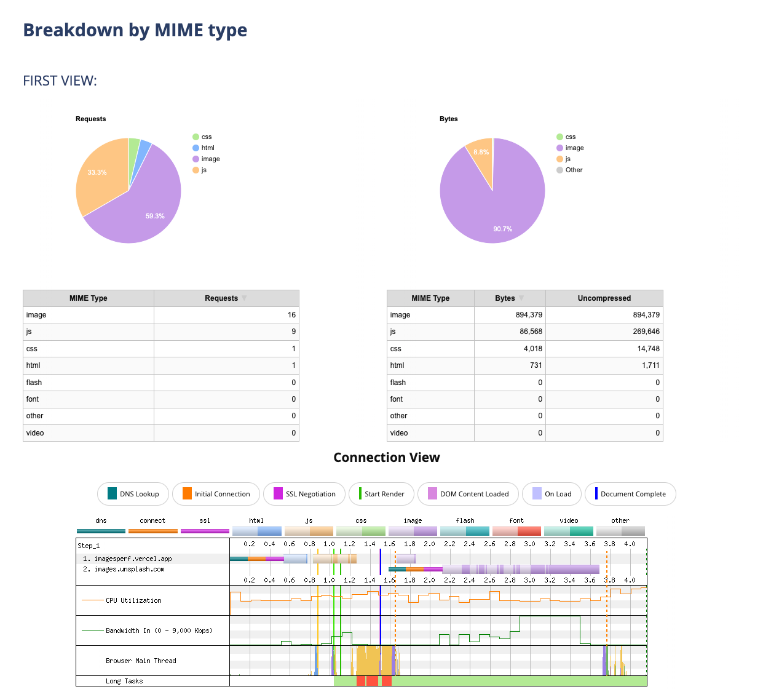
Task: Click the css legend dot in Requests chart
Action: click(196, 137)
